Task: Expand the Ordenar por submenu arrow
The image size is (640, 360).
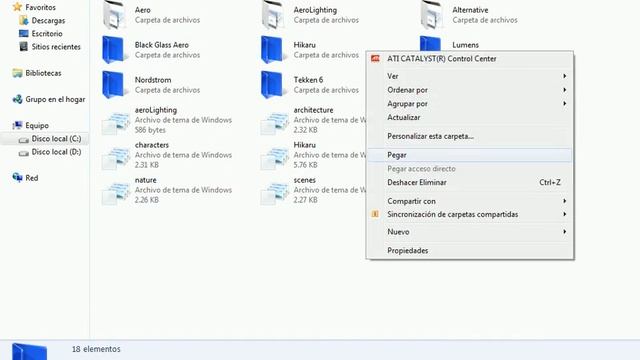Action: click(x=564, y=90)
